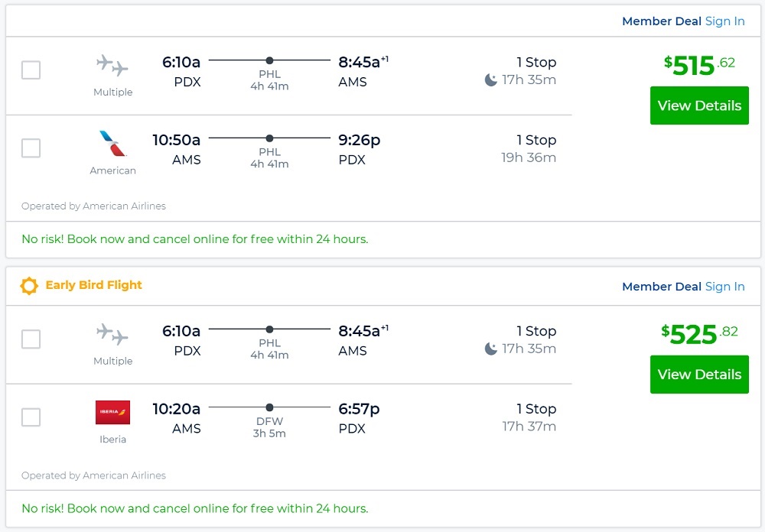Click the $525.82 price text

click(x=698, y=334)
